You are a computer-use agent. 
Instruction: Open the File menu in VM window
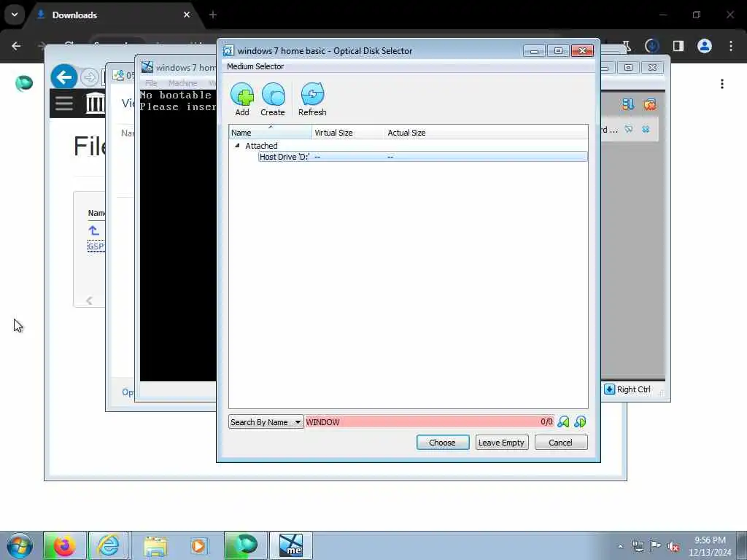[x=151, y=83]
